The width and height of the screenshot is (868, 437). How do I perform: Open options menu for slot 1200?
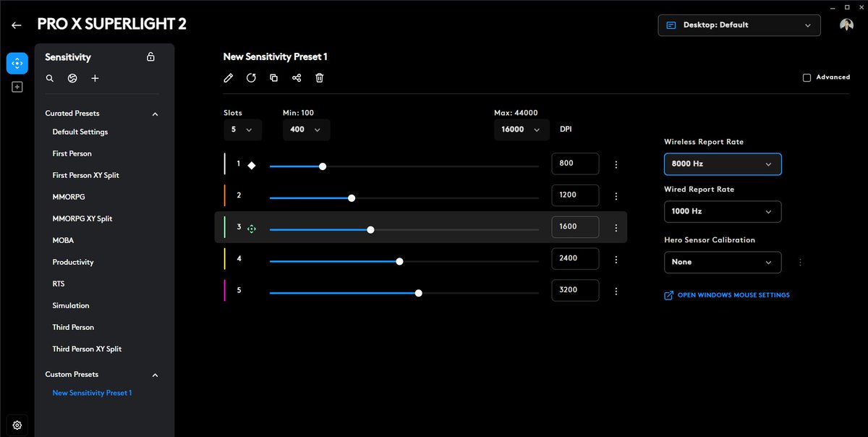616,196
